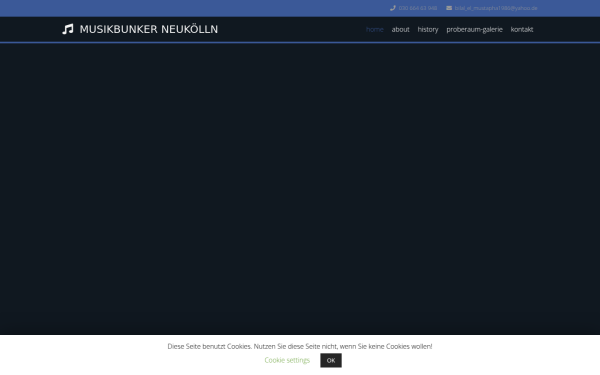This screenshot has height=375, width=600.
Task: Open the proberaum-galerie page
Action: coord(474,29)
